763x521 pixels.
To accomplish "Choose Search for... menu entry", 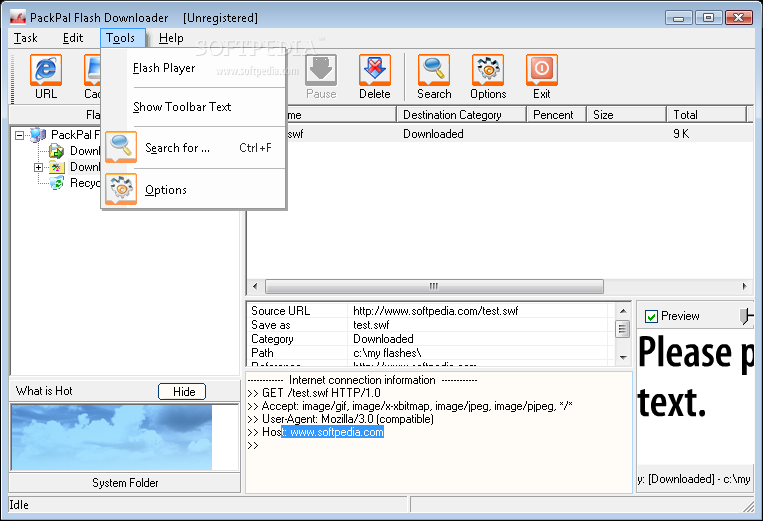I will click(194, 147).
